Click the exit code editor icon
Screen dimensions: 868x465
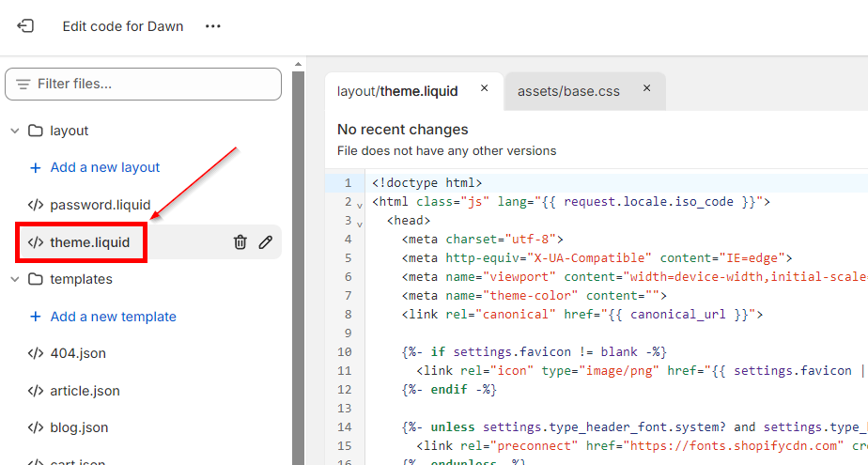coord(25,26)
